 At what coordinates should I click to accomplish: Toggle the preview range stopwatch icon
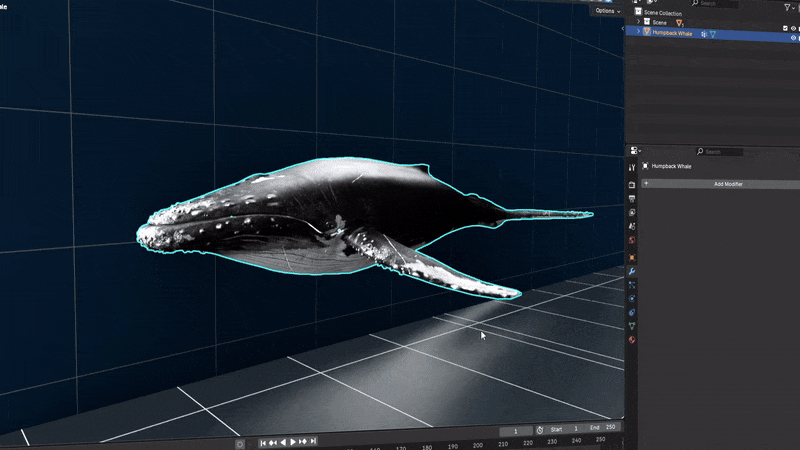click(540, 430)
